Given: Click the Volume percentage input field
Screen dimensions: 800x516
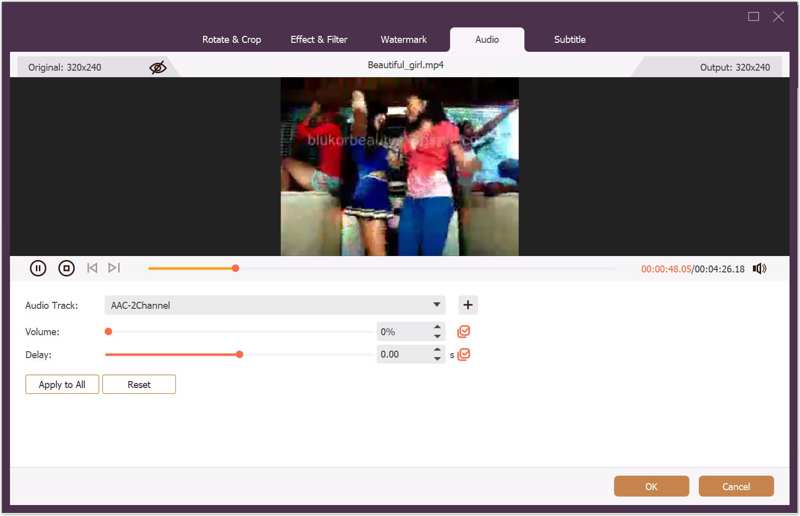Looking at the screenshot, I should pos(402,332).
